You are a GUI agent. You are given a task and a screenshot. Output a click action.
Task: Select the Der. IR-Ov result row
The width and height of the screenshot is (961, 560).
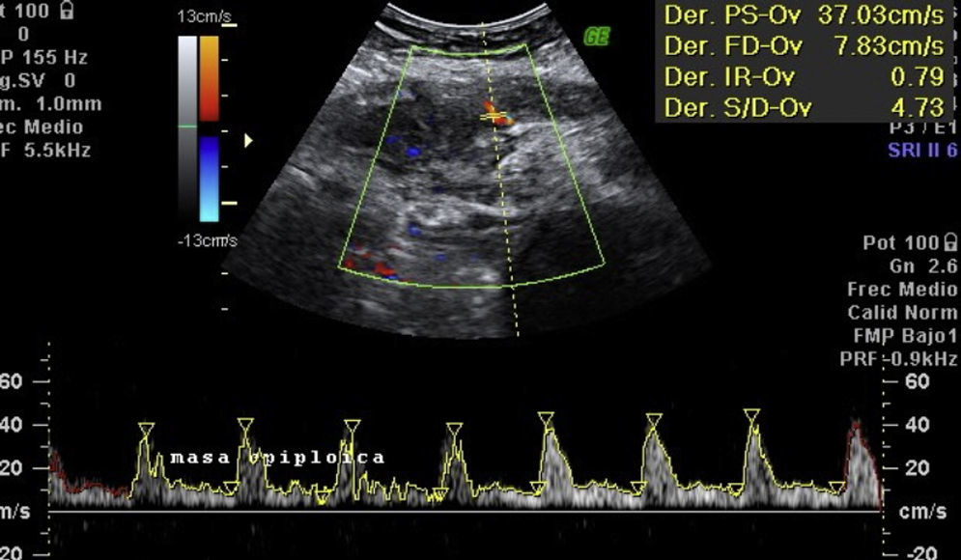tap(804, 77)
